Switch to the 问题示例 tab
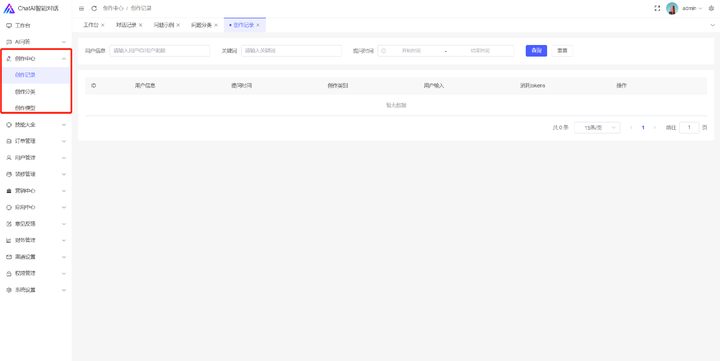The width and height of the screenshot is (720, 361). (x=163, y=25)
